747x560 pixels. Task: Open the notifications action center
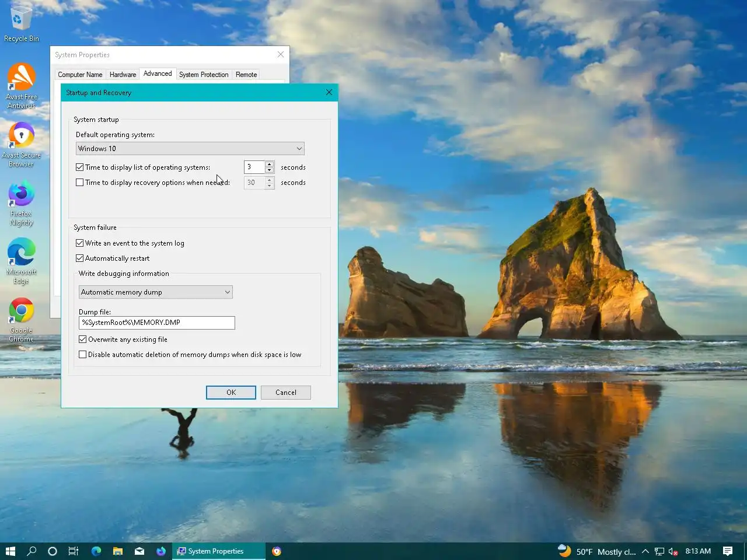pos(728,551)
